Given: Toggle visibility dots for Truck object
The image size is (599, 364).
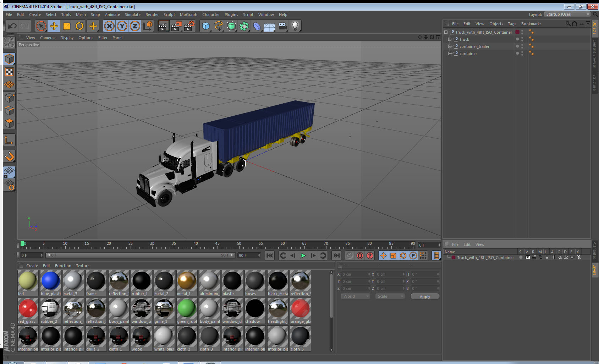Looking at the screenshot, I should (522, 39).
